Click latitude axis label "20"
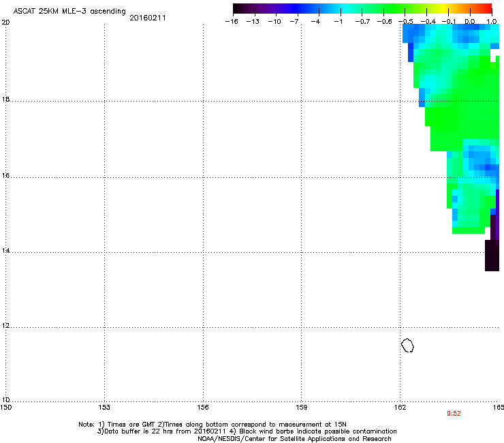Image resolution: width=504 pixels, height=443 pixels. pos(5,22)
